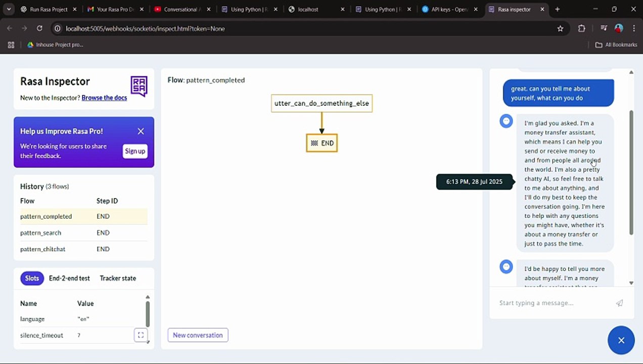Select the pattern_chitchat history row
This screenshot has height=364, width=643.
[x=84, y=249]
